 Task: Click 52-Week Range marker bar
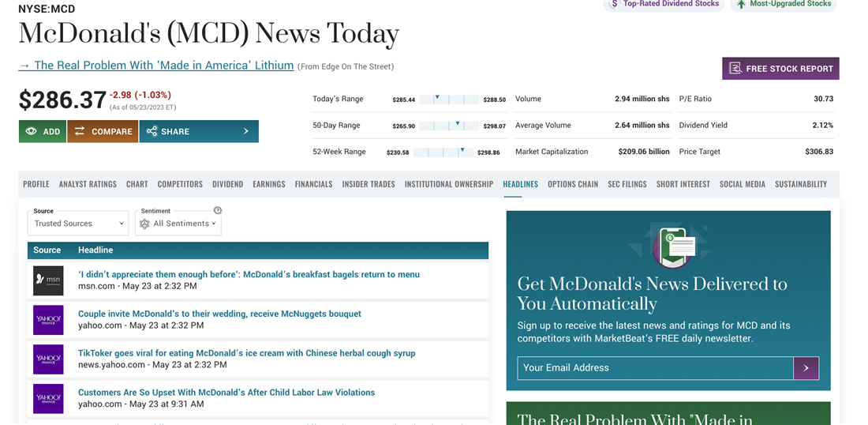443,152
